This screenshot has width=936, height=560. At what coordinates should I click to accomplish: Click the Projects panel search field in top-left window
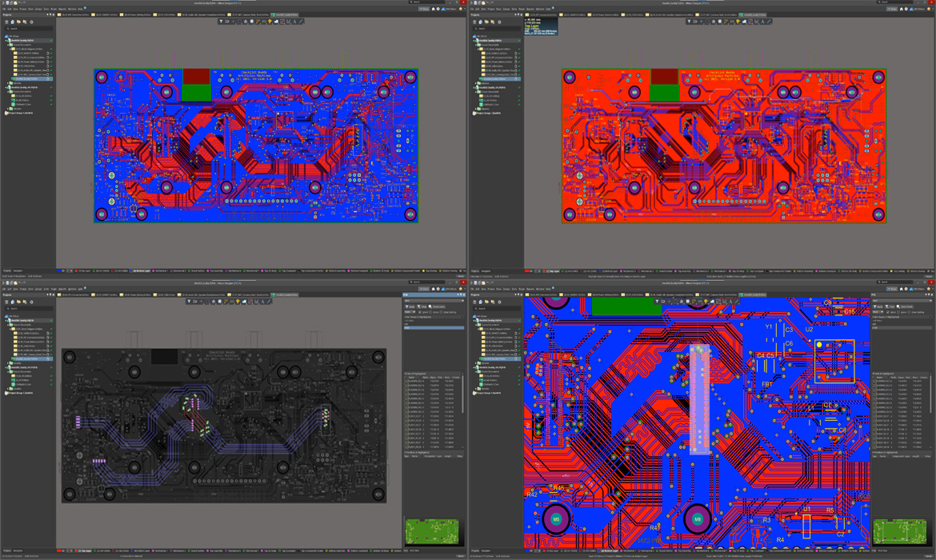click(x=30, y=29)
